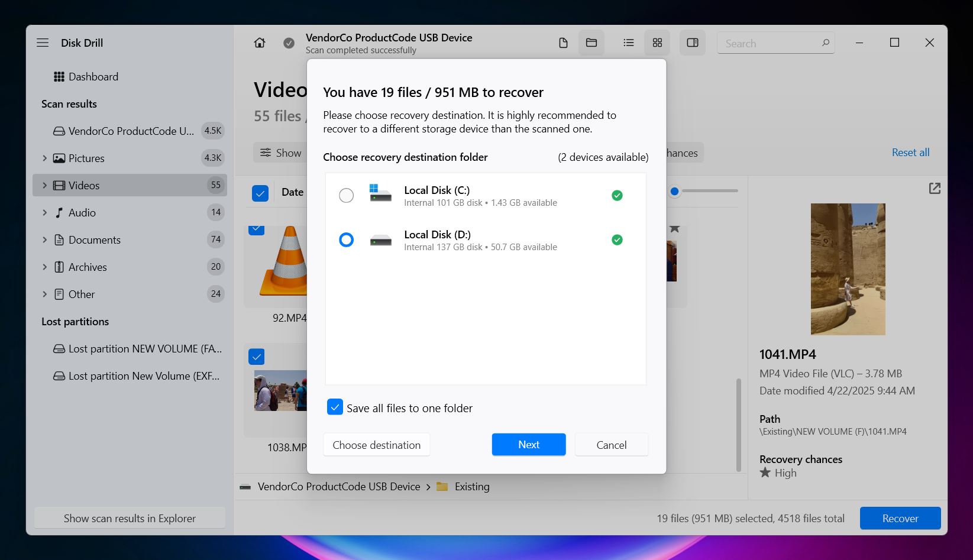Screen dimensions: 973x560
Task: Expand the Other category
Action: 44,294
